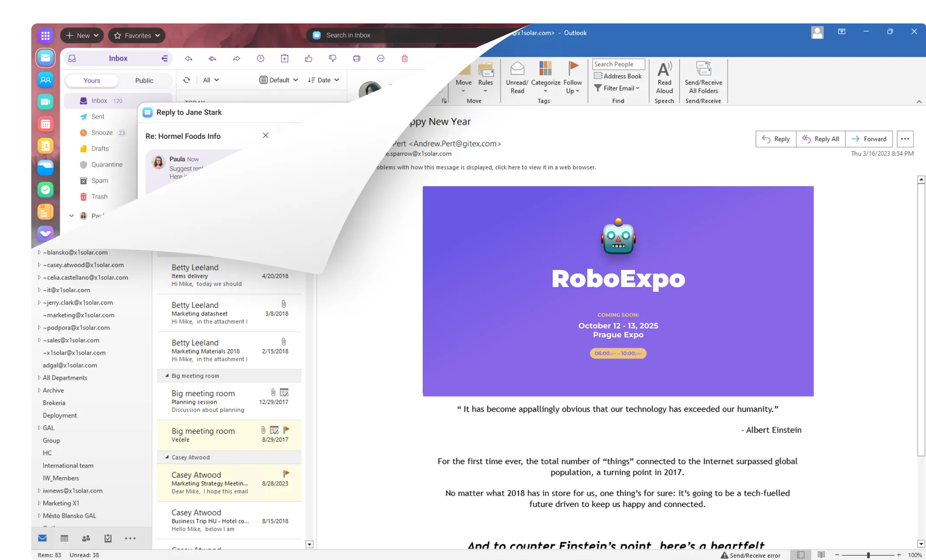Image resolution: width=926 pixels, height=560 pixels.
Task: Click the Forward button
Action: point(869,139)
